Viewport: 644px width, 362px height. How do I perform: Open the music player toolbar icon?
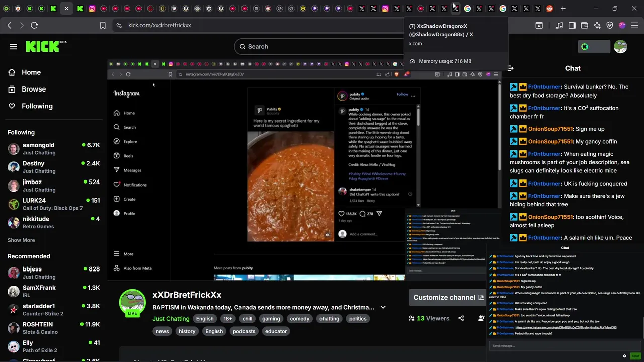tap(559, 25)
